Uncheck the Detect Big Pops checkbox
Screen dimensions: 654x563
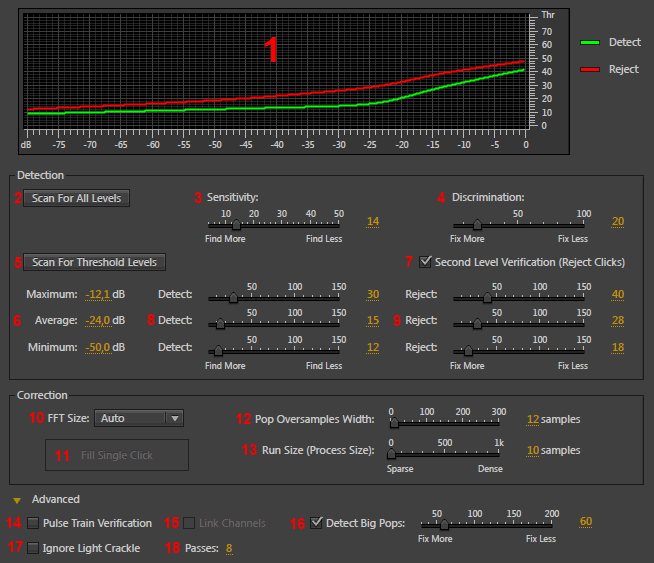pyautogui.click(x=317, y=522)
